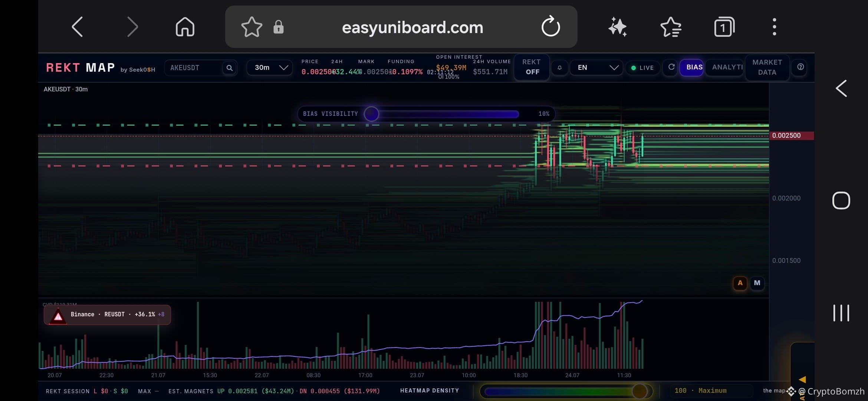The image size is (868, 401).
Task: Bookmark the page with the star icon
Action: (251, 27)
